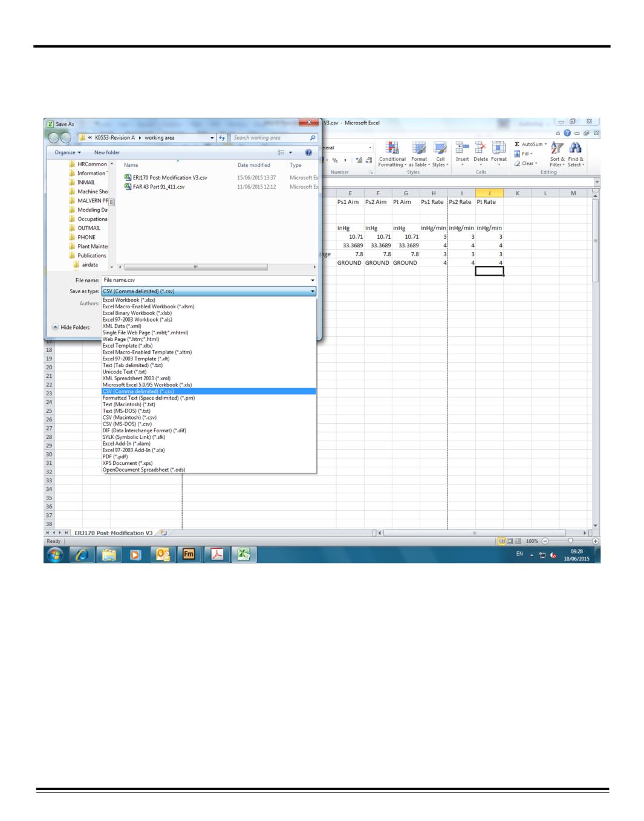Sort files by Date modified column
The height and width of the screenshot is (821, 644).
(x=254, y=165)
